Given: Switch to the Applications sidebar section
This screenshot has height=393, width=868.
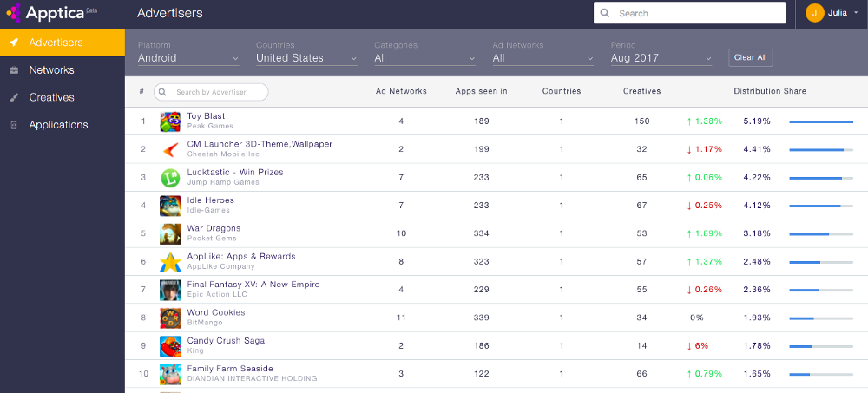Looking at the screenshot, I should 62,125.
